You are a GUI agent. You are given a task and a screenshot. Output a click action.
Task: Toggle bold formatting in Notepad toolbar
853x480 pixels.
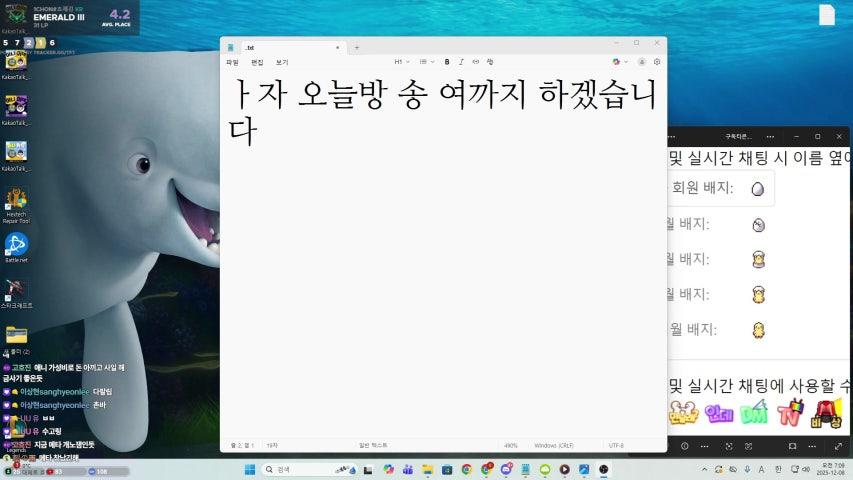[x=447, y=62]
